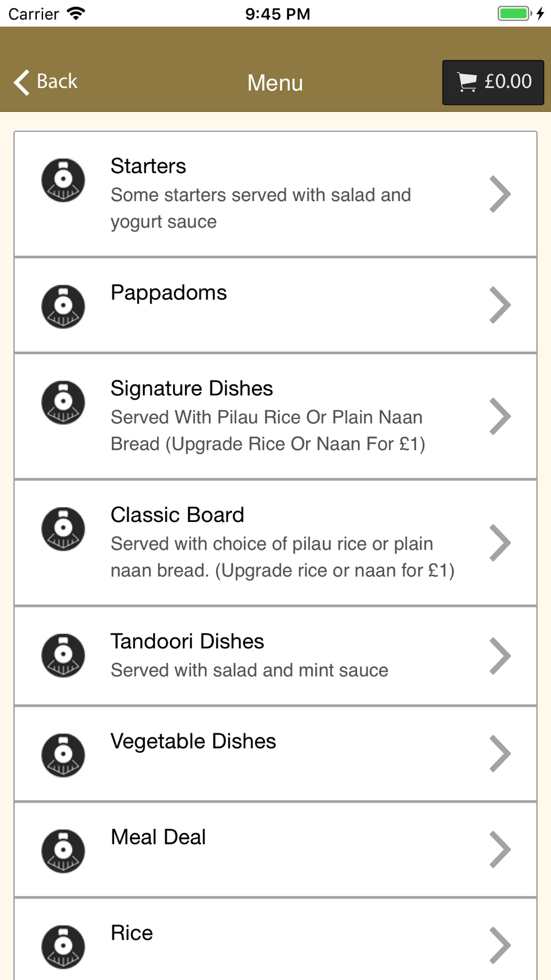Tap the back arrow icon
Viewport: 551px width, 980px height.
click(21, 82)
